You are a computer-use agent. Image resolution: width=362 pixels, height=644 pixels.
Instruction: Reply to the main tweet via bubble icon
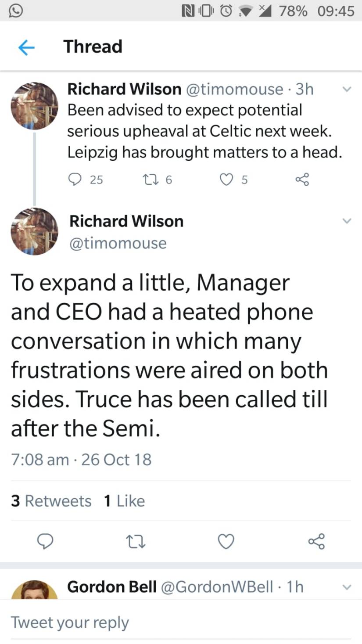coord(45,542)
